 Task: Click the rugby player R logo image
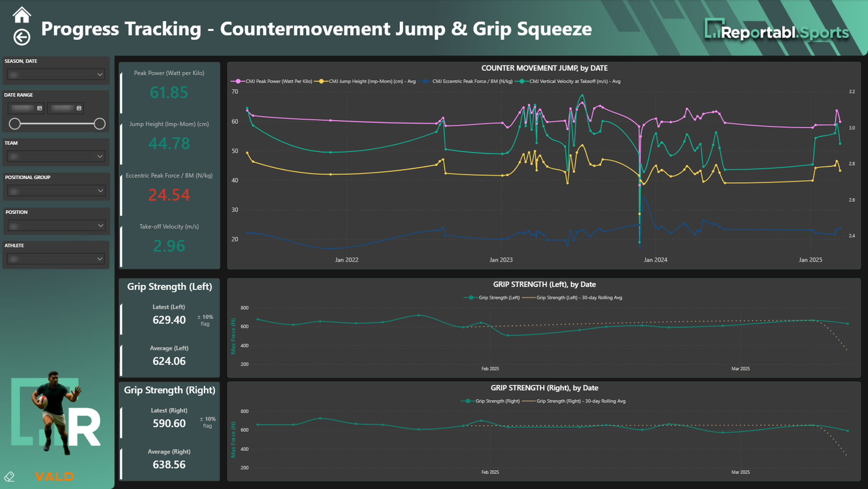pyautogui.click(x=56, y=413)
